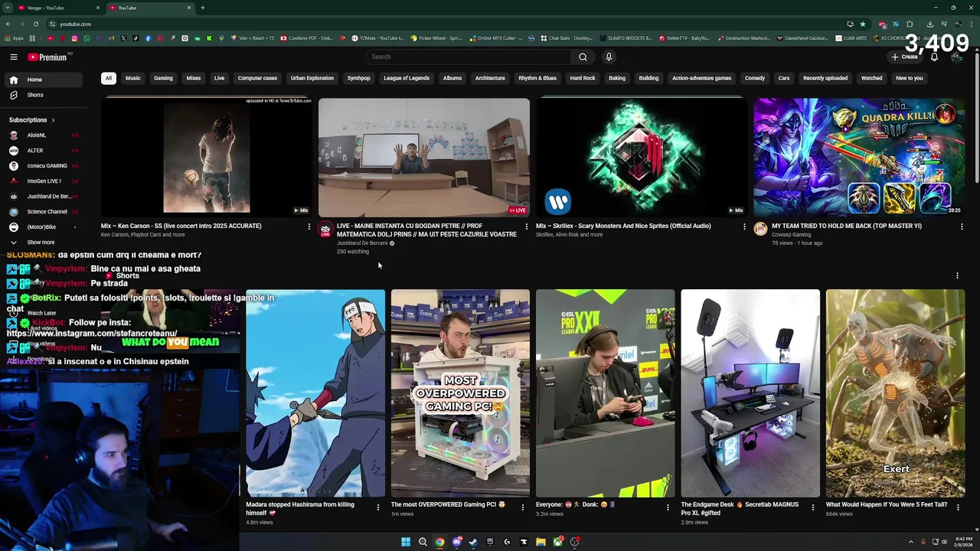The image size is (980, 551).
Task: Select the League of Legends filter chip
Action: pyautogui.click(x=407, y=78)
